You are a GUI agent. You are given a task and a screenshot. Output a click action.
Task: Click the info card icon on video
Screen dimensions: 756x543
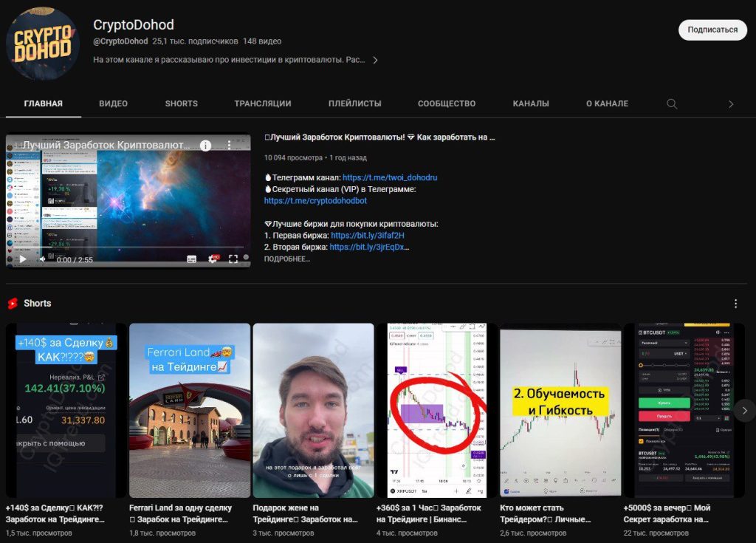206,146
